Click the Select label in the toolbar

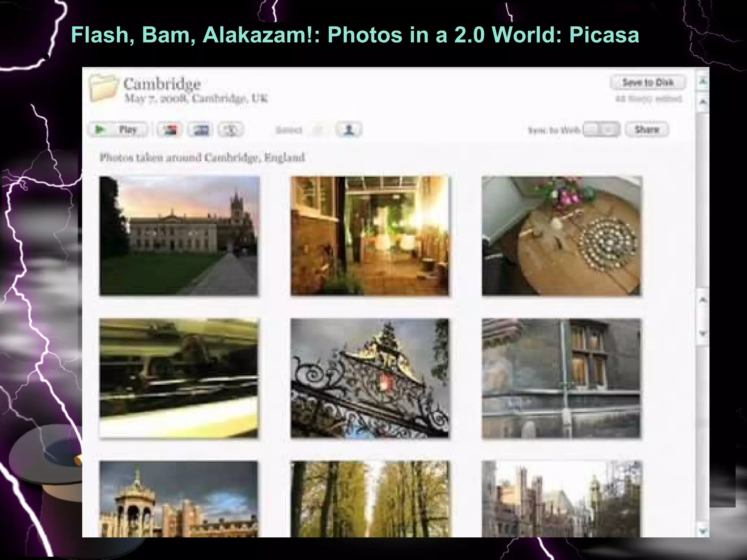[x=289, y=130]
